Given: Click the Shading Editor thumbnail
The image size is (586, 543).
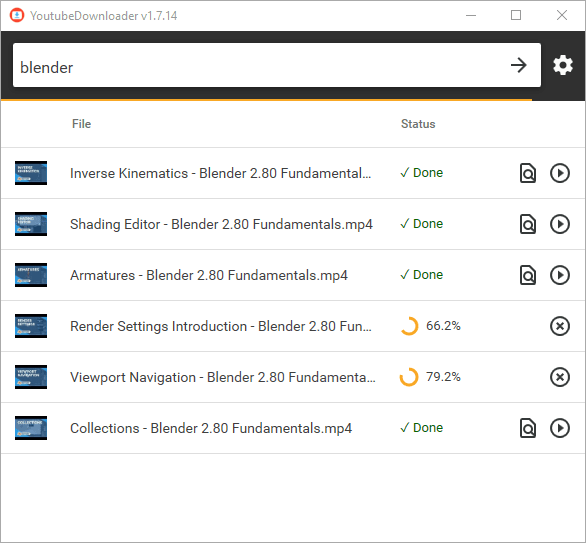Looking at the screenshot, I should (x=31, y=224).
